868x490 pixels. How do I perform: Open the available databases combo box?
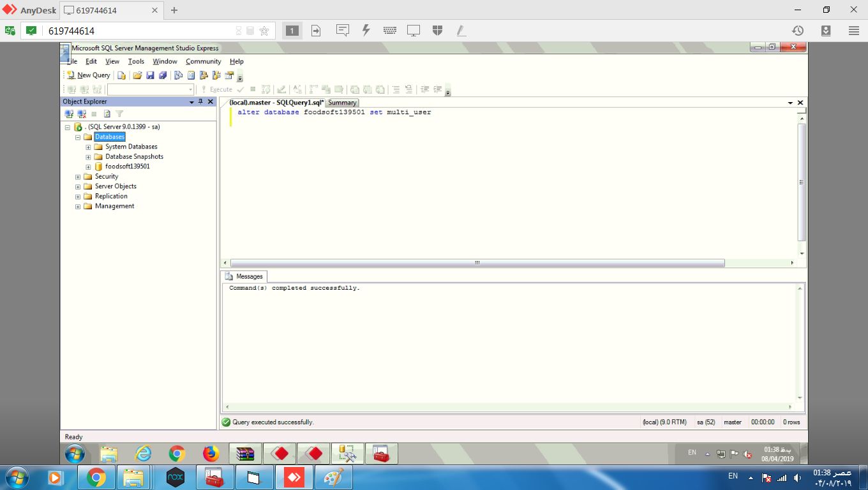tap(190, 90)
